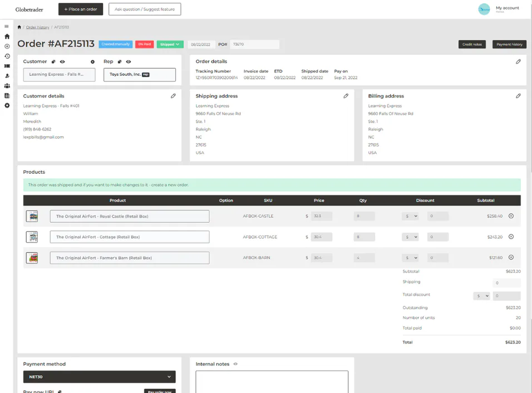The image size is (532, 393).
Task: Edit Order details with pencil icon
Action: point(518,61)
